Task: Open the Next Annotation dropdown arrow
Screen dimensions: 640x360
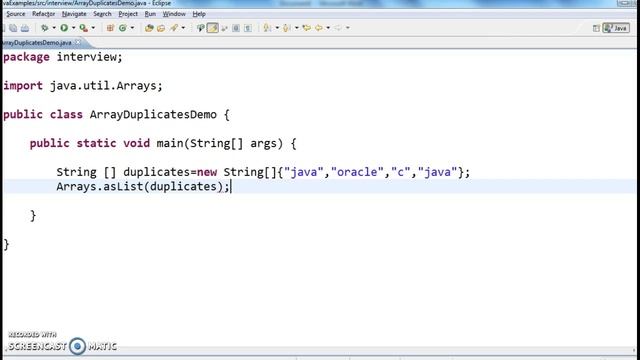Action: coord(277,28)
